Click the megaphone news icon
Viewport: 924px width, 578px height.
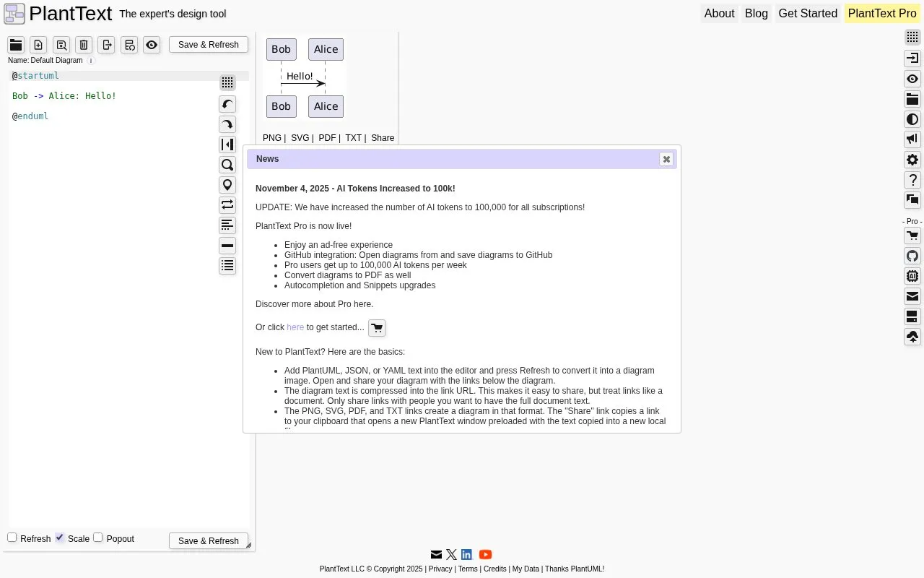912,139
